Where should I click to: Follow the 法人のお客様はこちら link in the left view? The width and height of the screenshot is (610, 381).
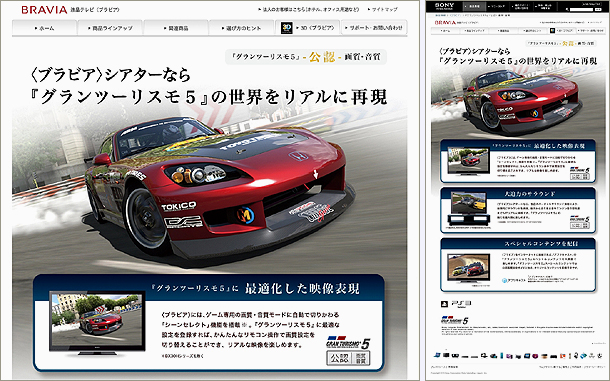coord(309,9)
